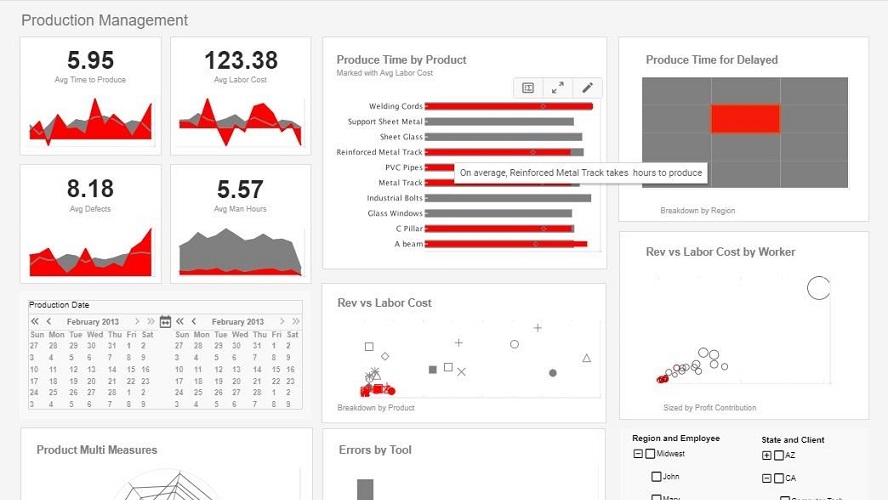The width and height of the screenshot is (888, 500).
Task: Check the AZ state checkbox
Action: (779, 455)
